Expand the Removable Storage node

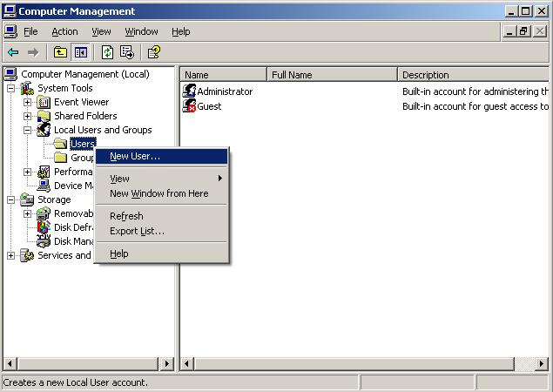point(27,213)
